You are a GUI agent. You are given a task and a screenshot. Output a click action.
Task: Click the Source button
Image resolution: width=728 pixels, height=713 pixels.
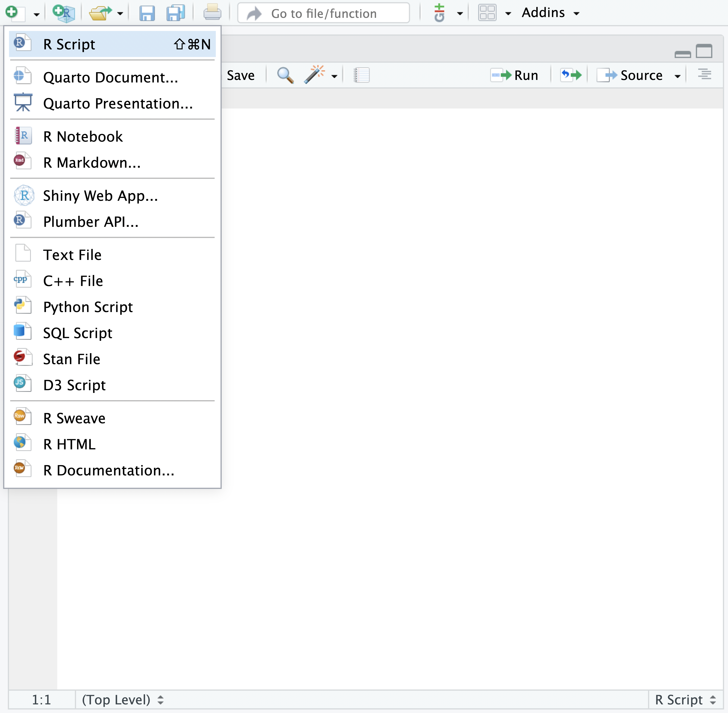630,75
